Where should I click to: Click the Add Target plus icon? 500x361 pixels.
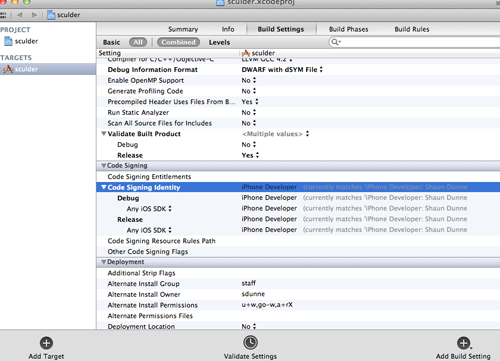[x=46, y=343]
